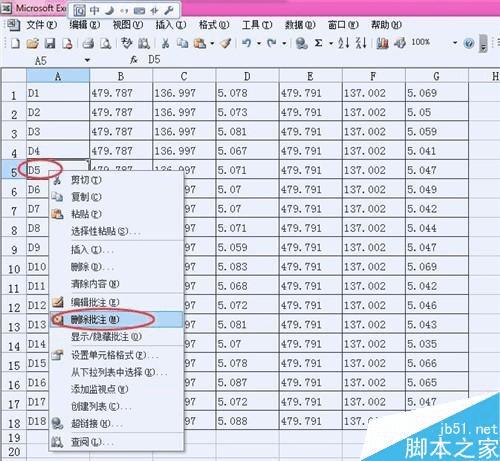Click the Open folder toolbar icon
The image size is (500, 461).
[x=32, y=43]
